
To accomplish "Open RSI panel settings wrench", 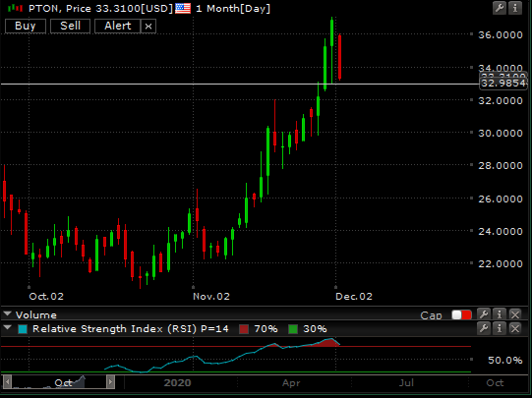I will pos(484,328).
